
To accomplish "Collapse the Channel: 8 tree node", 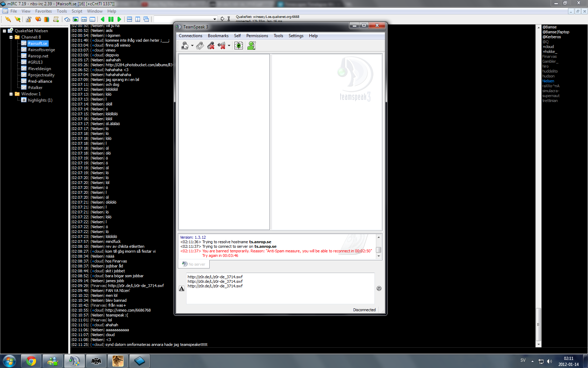I will [x=11, y=37].
